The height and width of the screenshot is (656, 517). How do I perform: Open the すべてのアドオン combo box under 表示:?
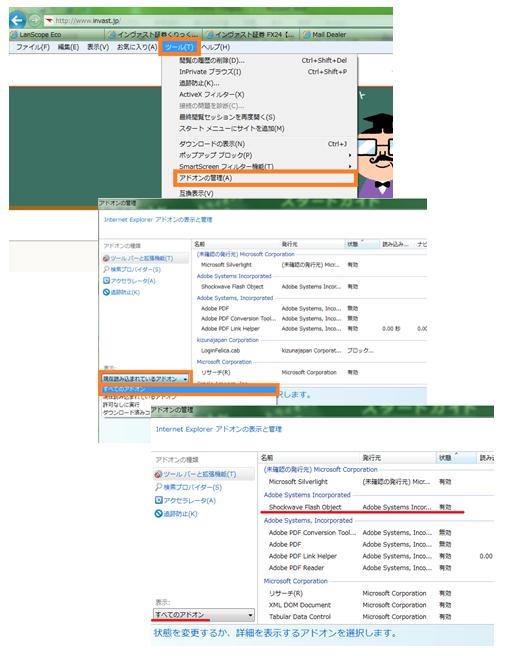tap(204, 615)
